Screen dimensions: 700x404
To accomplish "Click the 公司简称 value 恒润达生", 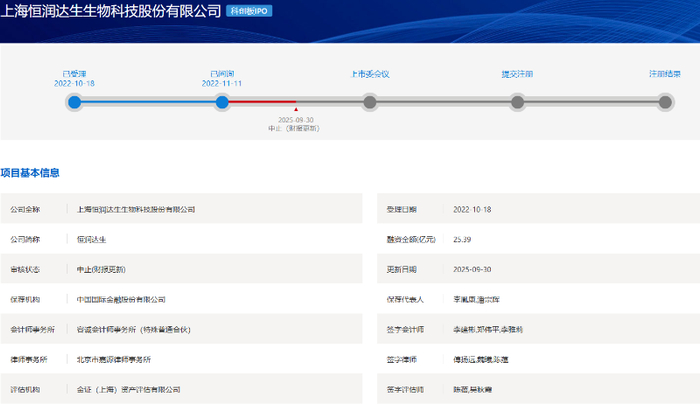I will pos(91,239).
